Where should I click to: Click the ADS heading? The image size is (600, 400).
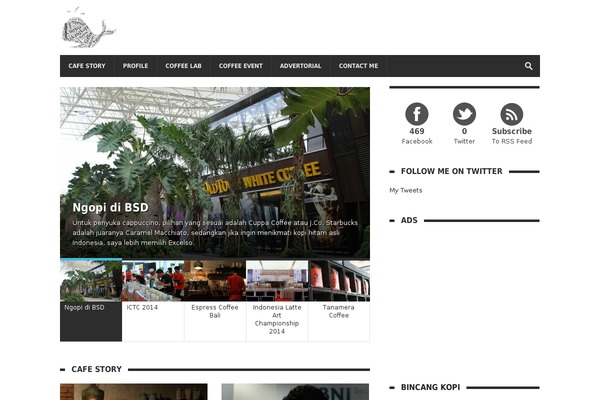(409, 220)
